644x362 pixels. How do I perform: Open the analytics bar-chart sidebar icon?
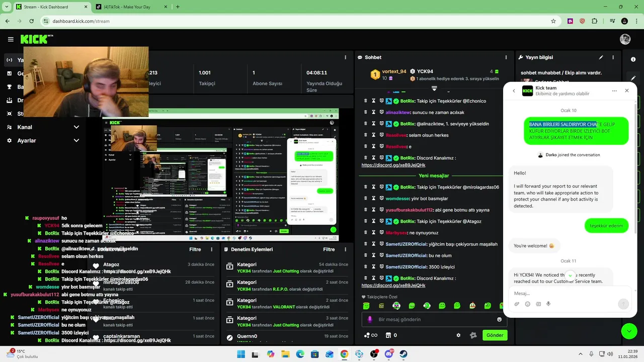[9, 73]
